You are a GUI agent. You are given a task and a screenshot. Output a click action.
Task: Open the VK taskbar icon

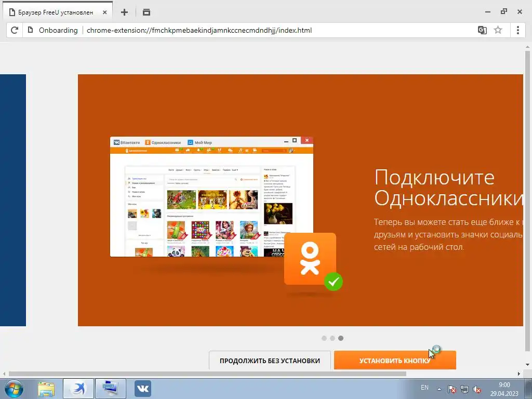pyautogui.click(x=143, y=389)
